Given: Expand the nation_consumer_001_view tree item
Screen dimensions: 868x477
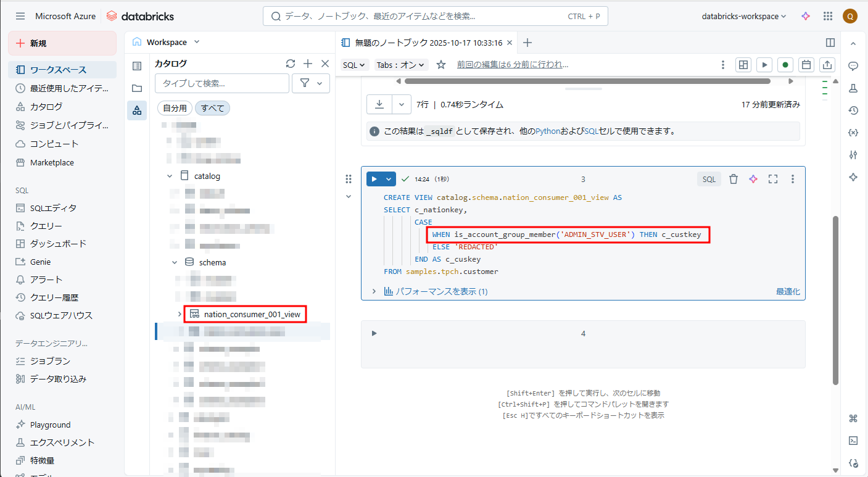Looking at the screenshot, I should tap(180, 314).
